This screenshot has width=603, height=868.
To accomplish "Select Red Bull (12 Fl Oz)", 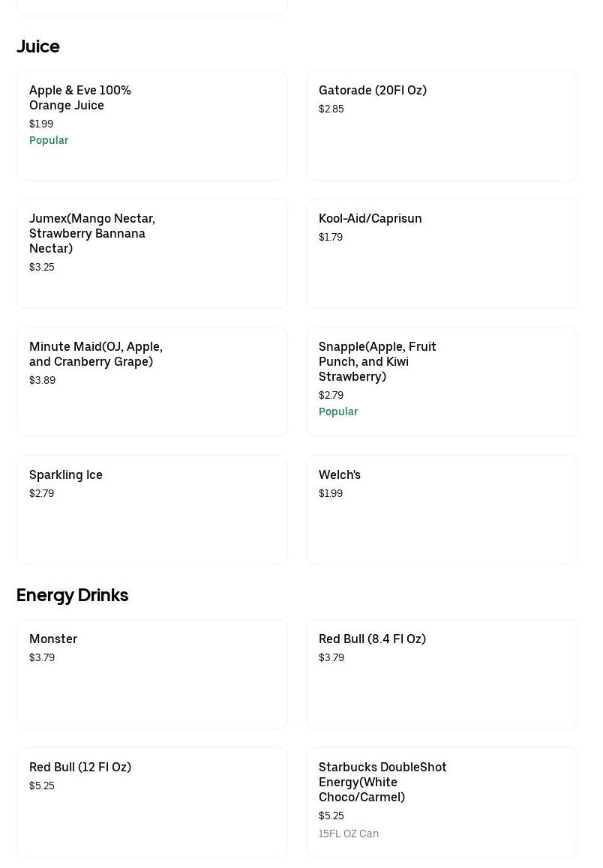I will tap(151, 802).
